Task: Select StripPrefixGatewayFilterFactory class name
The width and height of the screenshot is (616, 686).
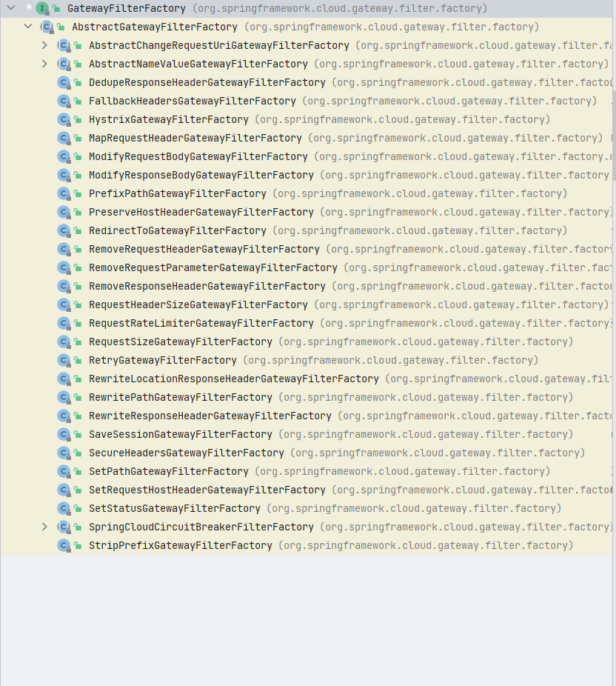Action: (181, 545)
